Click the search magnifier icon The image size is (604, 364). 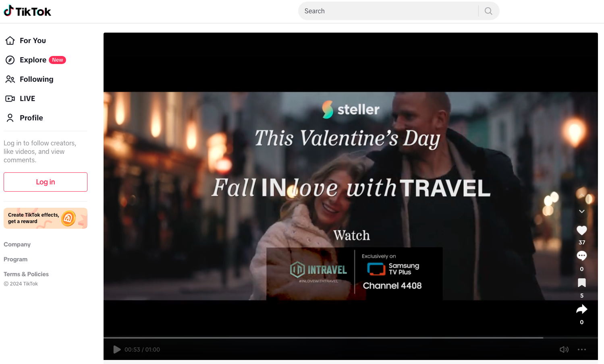(488, 11)
